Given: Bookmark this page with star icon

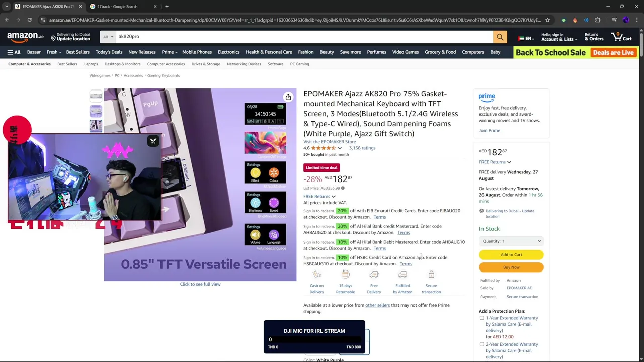Looking at the screenshot, I should pyautogui.click(x=547, y=20).
